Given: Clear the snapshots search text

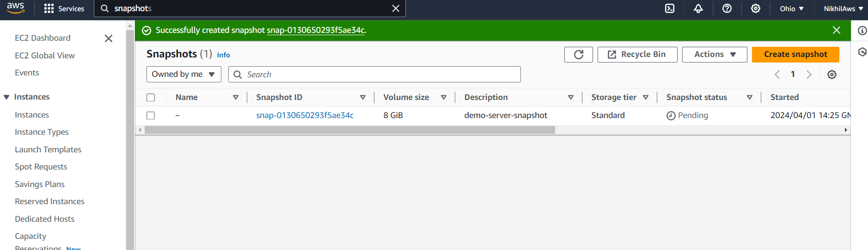Looking at the screenshot, I should pyautogui.click(x=396, y=8).
